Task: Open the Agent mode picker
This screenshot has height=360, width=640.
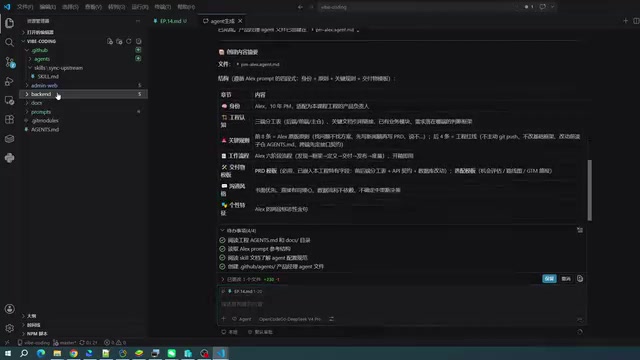Action: (x=242, y=319)
